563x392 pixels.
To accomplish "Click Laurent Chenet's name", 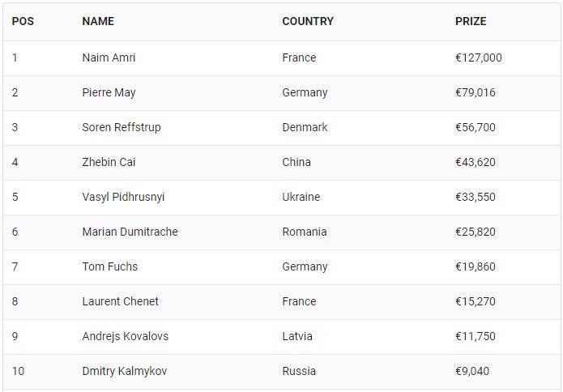I will point(120,301).
